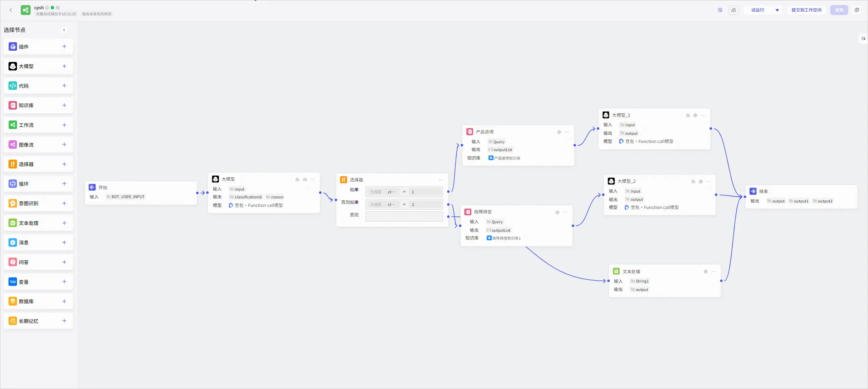
Task: Open 选择器 node more options menu
Action: [441, 180]
